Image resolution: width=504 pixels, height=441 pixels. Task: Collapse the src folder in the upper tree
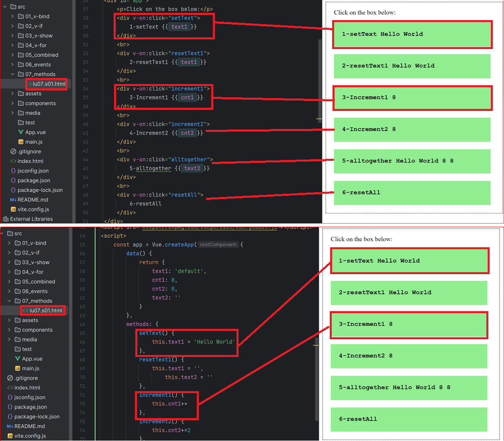(5, 7)
